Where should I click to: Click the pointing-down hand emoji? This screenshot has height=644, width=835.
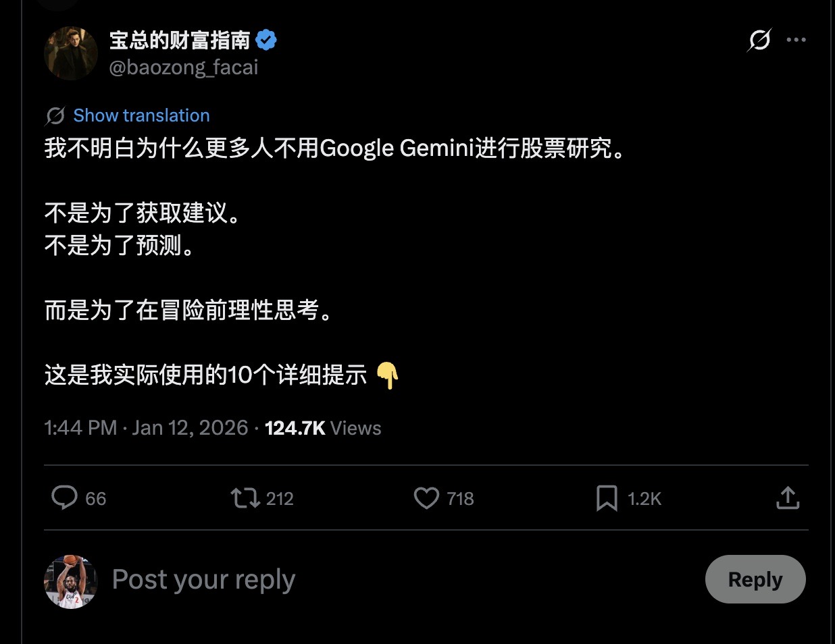[x=388, y=375]
